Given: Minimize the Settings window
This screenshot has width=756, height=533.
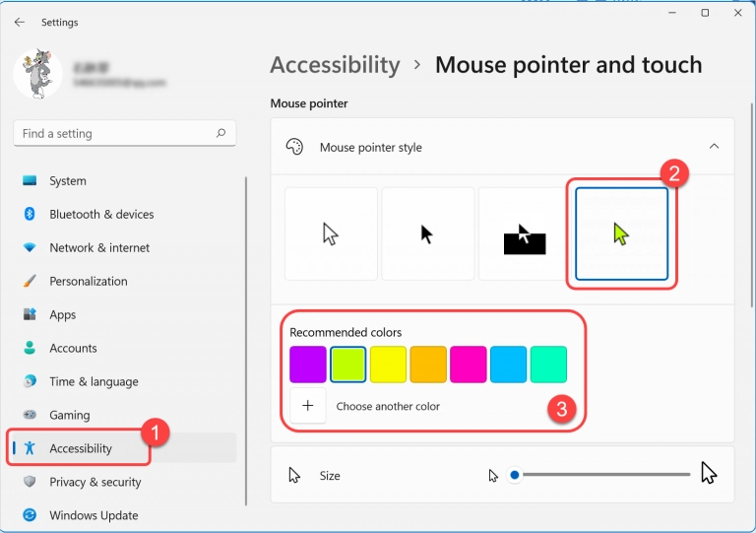Looking at the screenshot, I should 672,13.
